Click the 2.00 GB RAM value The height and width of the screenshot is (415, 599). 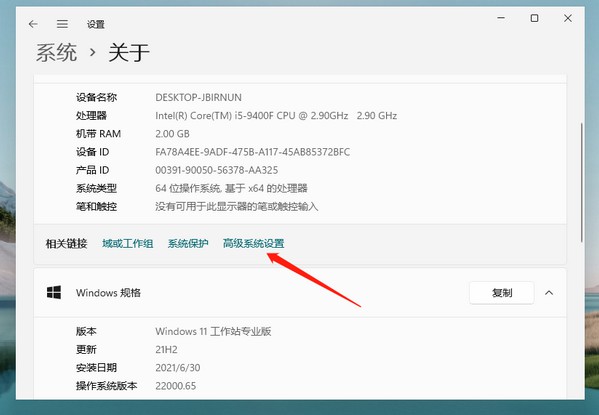pyautogui.click(x=172, y=134)
